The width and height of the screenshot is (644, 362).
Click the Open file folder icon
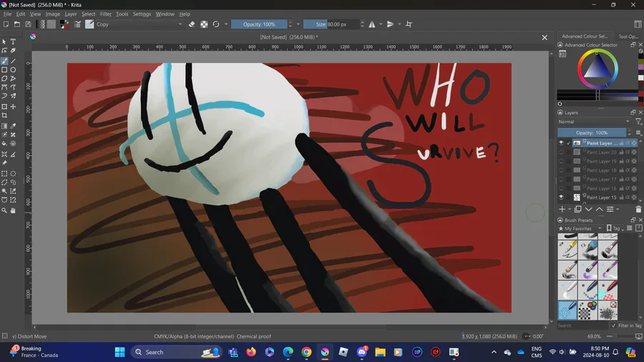click(17, 24)
